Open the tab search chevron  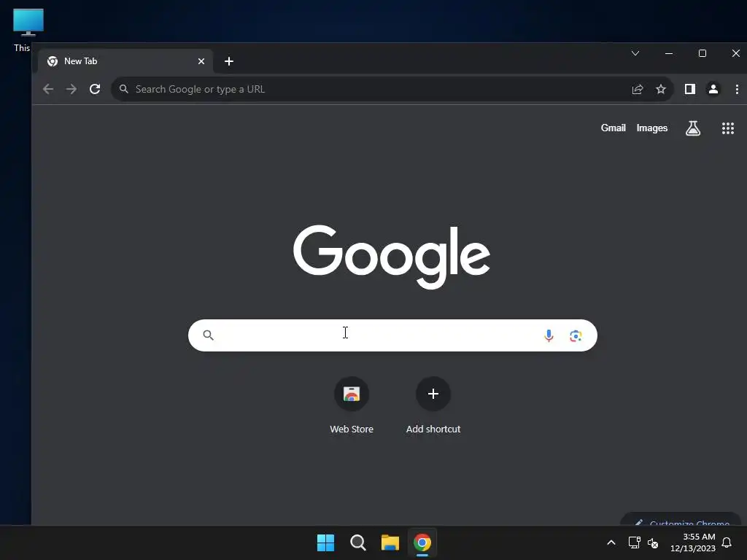pyautogui.click(x=635, y=53)
